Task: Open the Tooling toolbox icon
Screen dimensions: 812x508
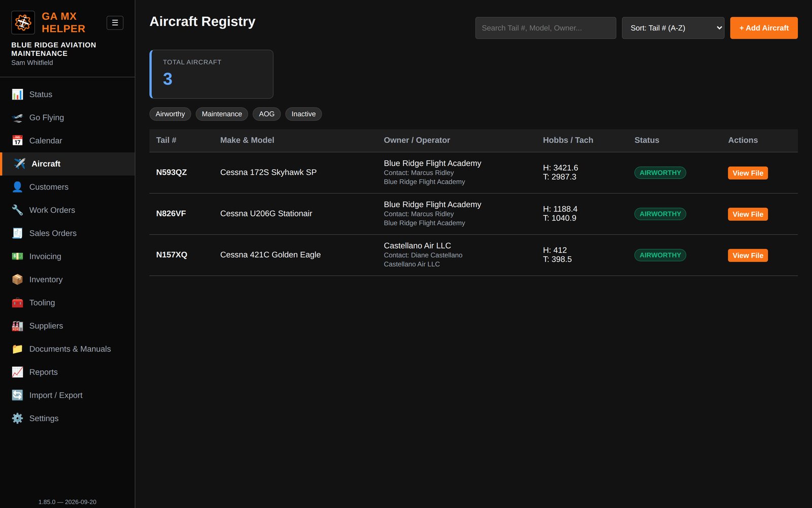Action: (17, 303)
